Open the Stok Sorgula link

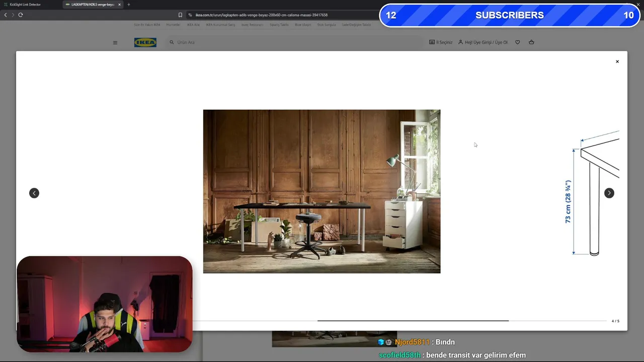327,25
